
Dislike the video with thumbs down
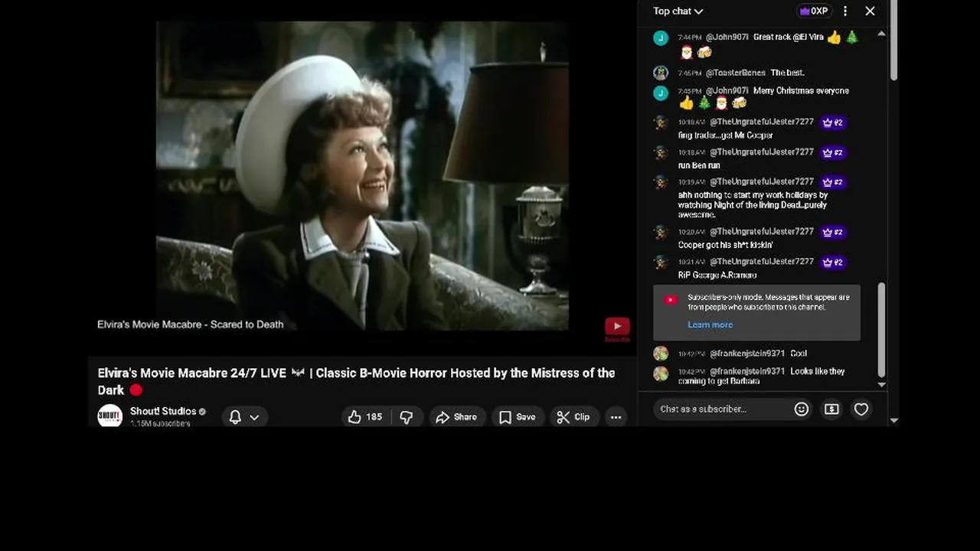pyautogui.click(x=407, y=417)
